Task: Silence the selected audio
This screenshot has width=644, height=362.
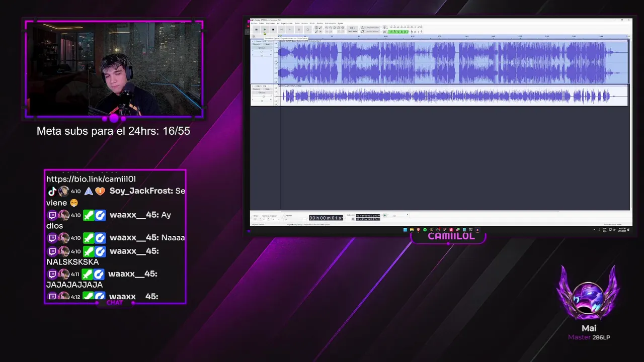Action: tap(331, 32)
